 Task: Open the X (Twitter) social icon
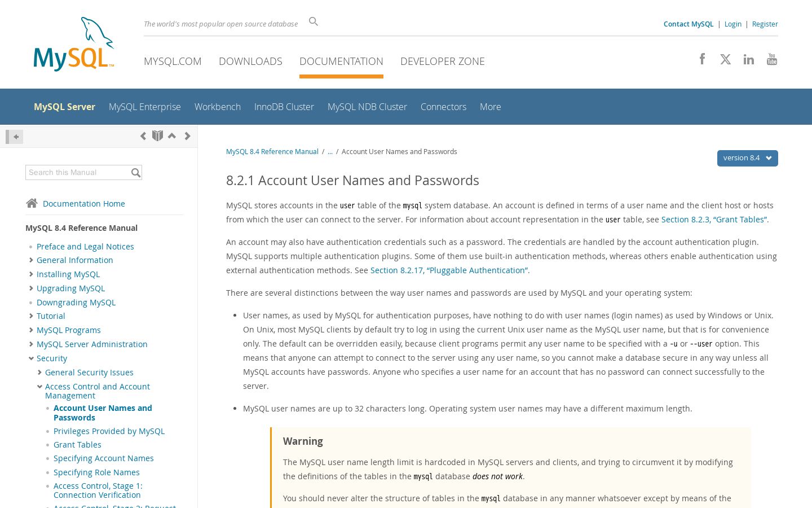pyautogui.click(x=726, y=59)
